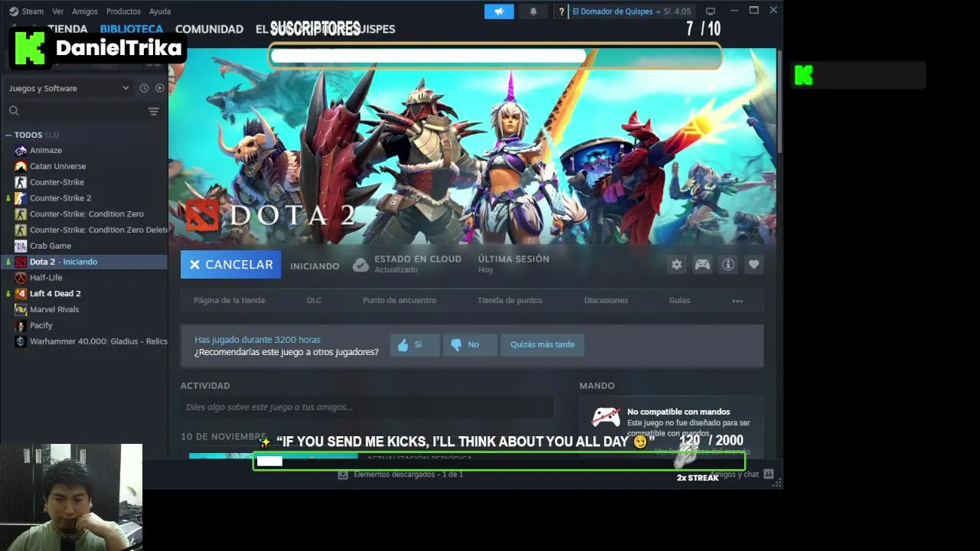980x551 pixels.
Task: Open the library filter options icon
Action: (x=154, y=111)
